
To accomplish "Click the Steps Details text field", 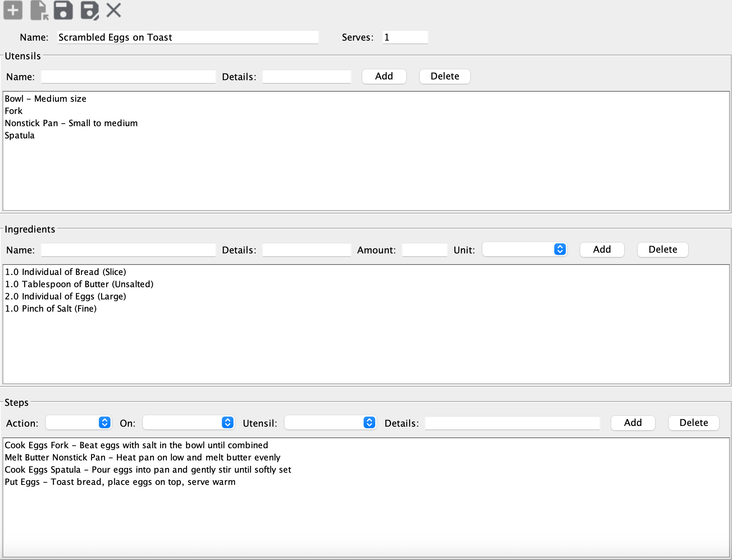I will (x=512, y=423).
